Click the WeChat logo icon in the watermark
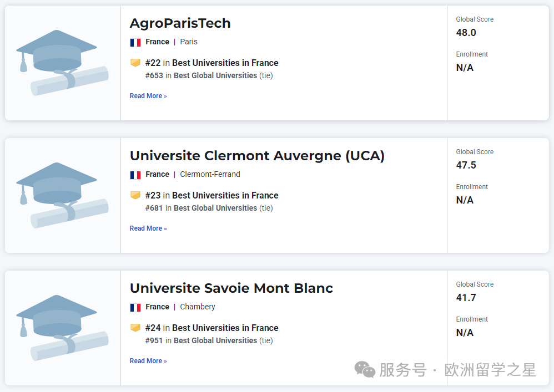 point(365,369)
